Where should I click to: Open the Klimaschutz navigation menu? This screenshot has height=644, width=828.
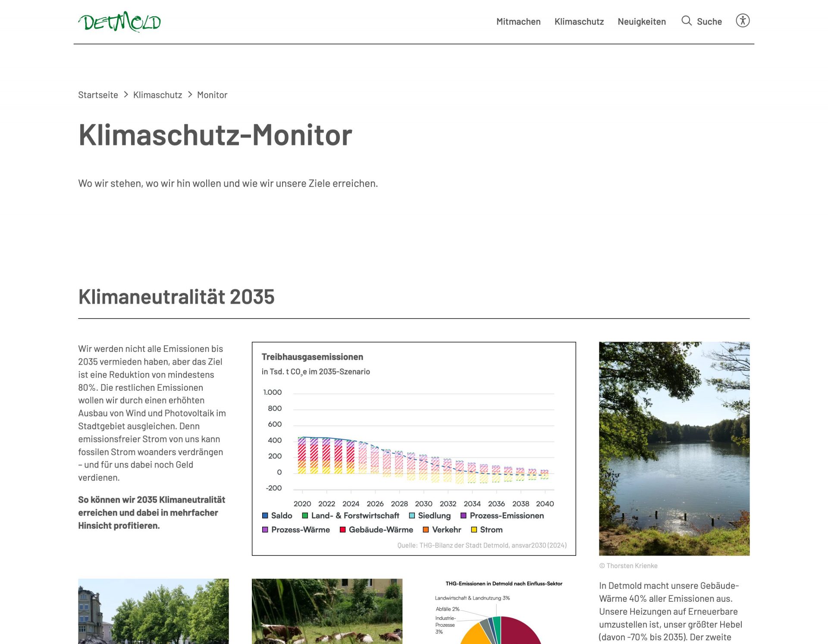579,22
